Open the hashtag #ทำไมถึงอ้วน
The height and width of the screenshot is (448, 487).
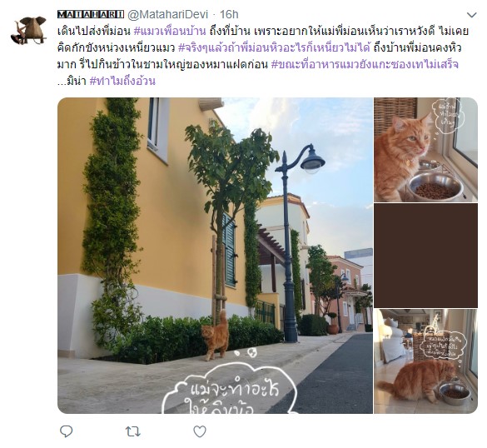click(122, 82)
